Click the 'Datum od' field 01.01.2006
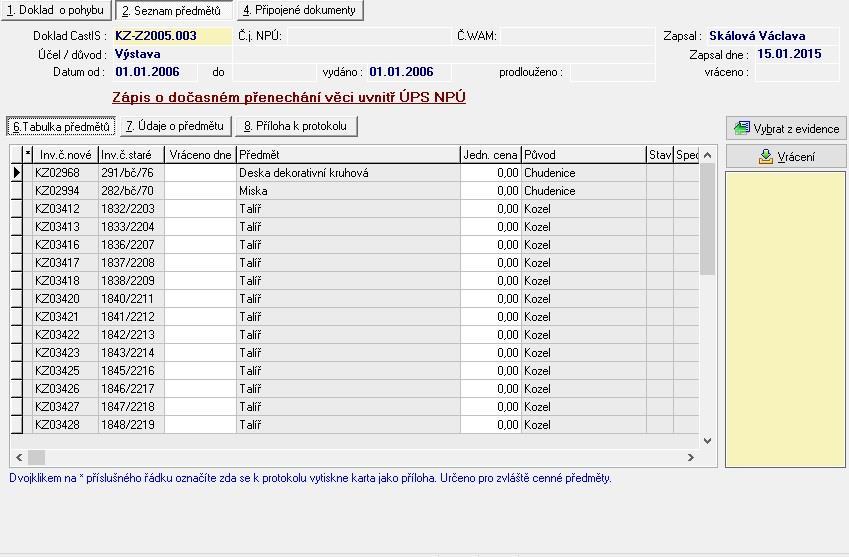The width and height of the screenshot is (849, 557). [x=154, y=72]
